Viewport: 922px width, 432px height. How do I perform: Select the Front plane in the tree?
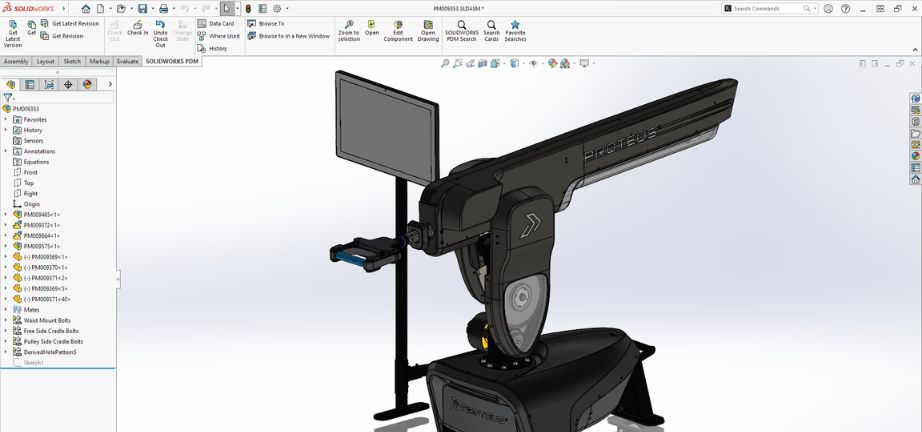tap(25, 172)
